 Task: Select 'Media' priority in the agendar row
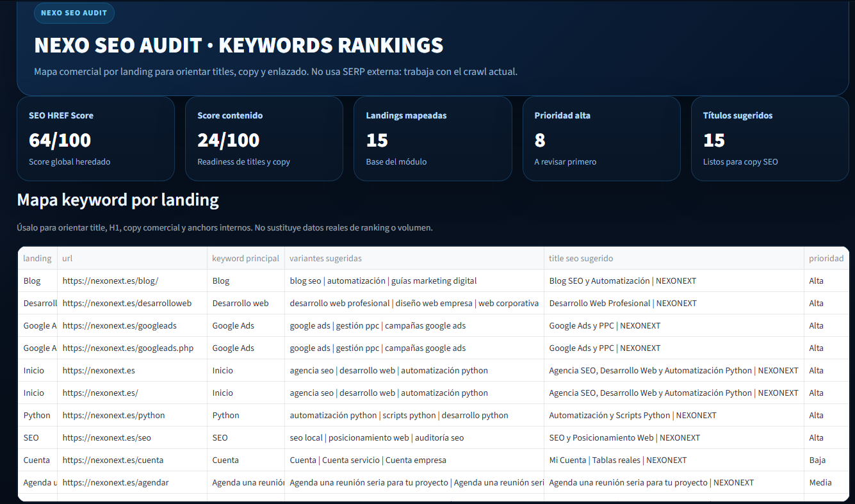pyautogui.click(x=826, y=482)
